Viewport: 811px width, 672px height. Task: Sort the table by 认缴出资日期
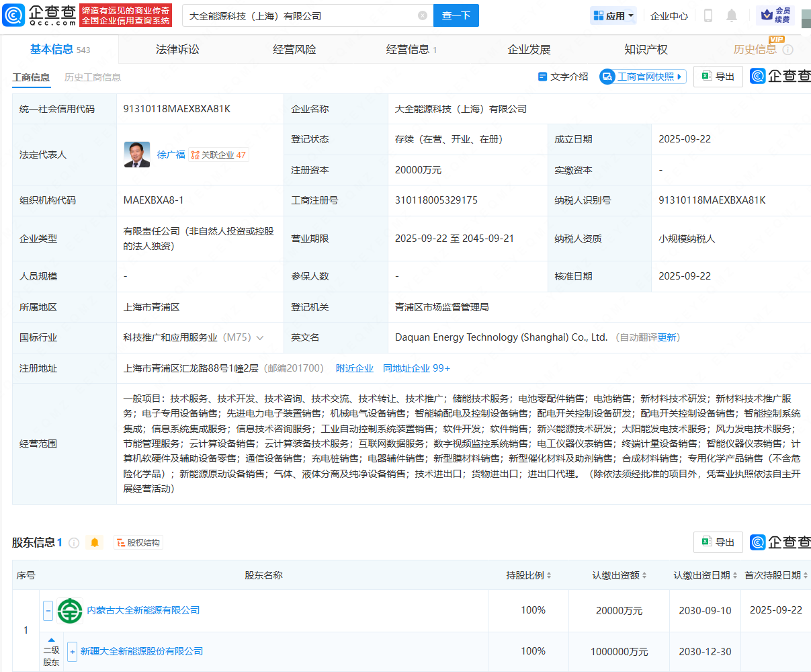(734, 576)
